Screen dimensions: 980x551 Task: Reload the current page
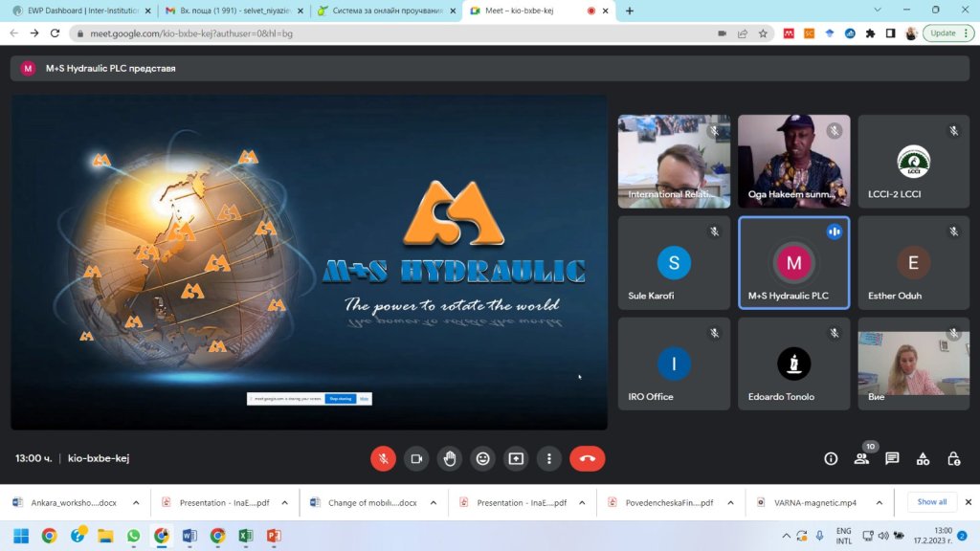pyautogui.click(x=55, y=33)
